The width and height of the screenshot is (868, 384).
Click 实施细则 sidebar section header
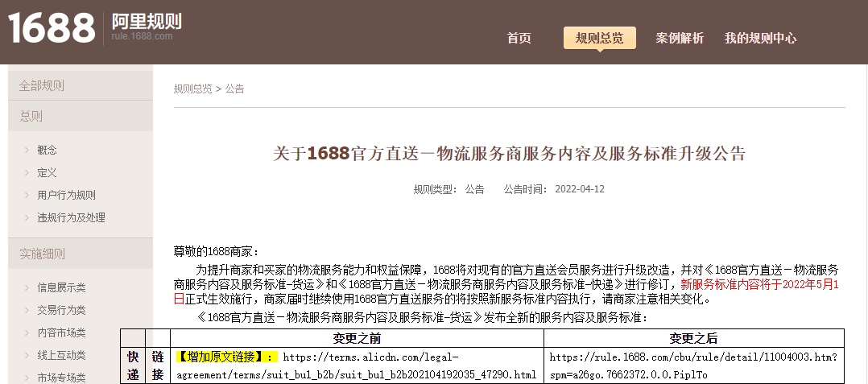point(81,254)
